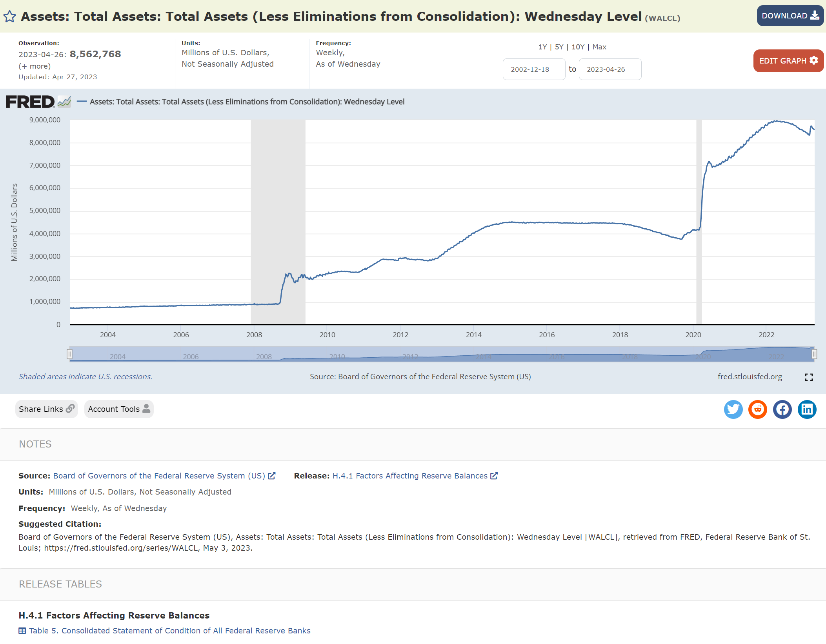Expand the (+ more) observations

coord(35,66)
